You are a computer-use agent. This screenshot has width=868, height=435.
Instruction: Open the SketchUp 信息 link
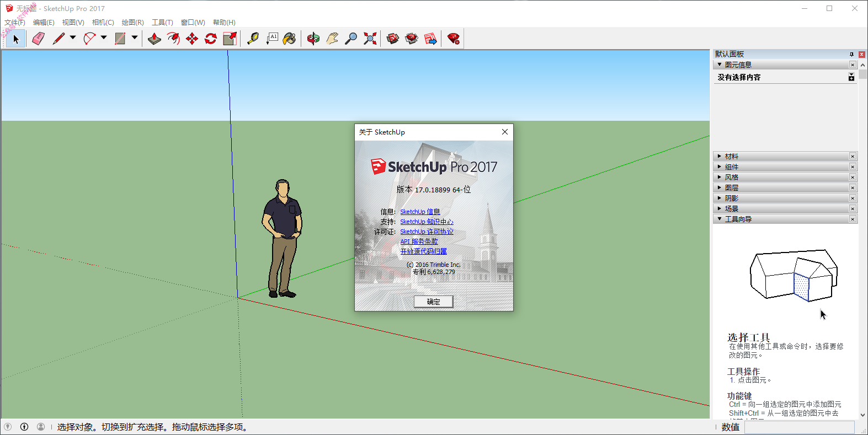(420, 212)
